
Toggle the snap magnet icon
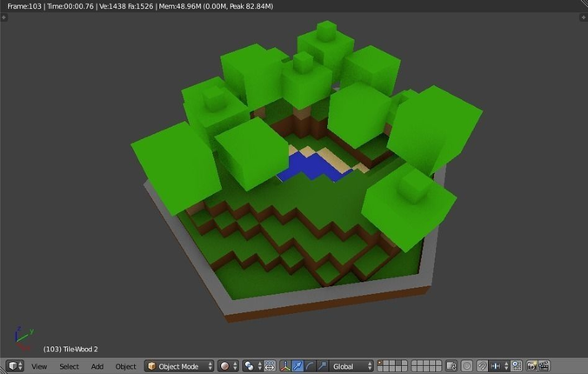(x=483, y=366)
